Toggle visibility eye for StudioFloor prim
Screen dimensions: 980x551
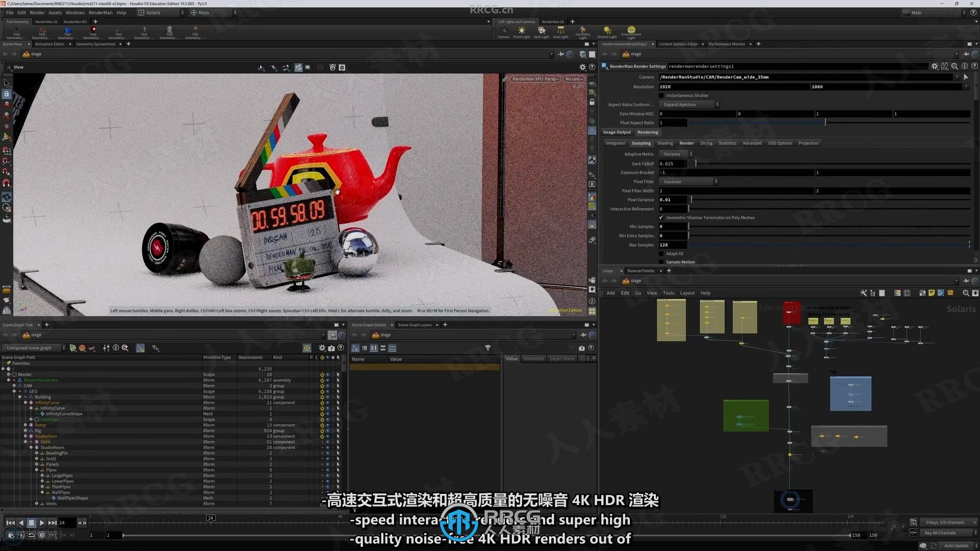click(x=328, y=436)
